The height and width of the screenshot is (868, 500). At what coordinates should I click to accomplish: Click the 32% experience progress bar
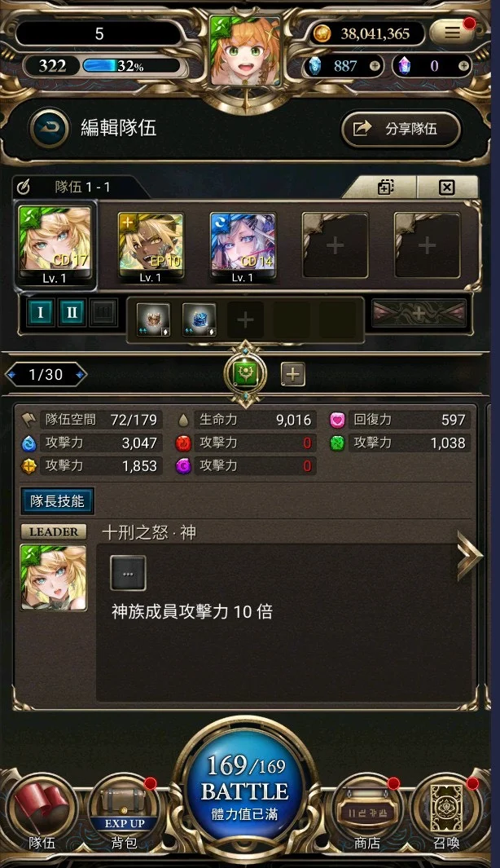tap(132, 67)
